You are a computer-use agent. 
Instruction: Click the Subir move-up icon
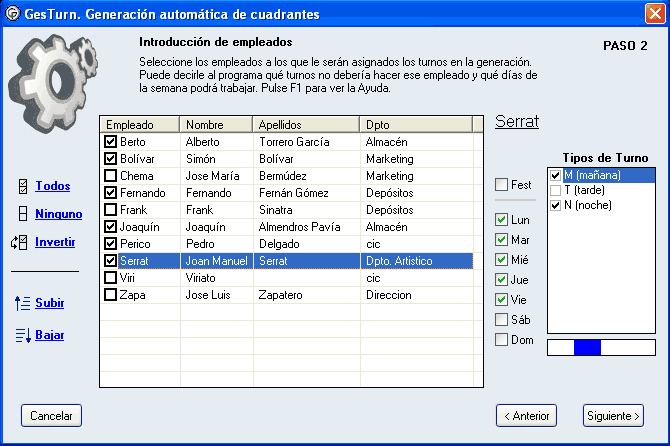point(22,303)
